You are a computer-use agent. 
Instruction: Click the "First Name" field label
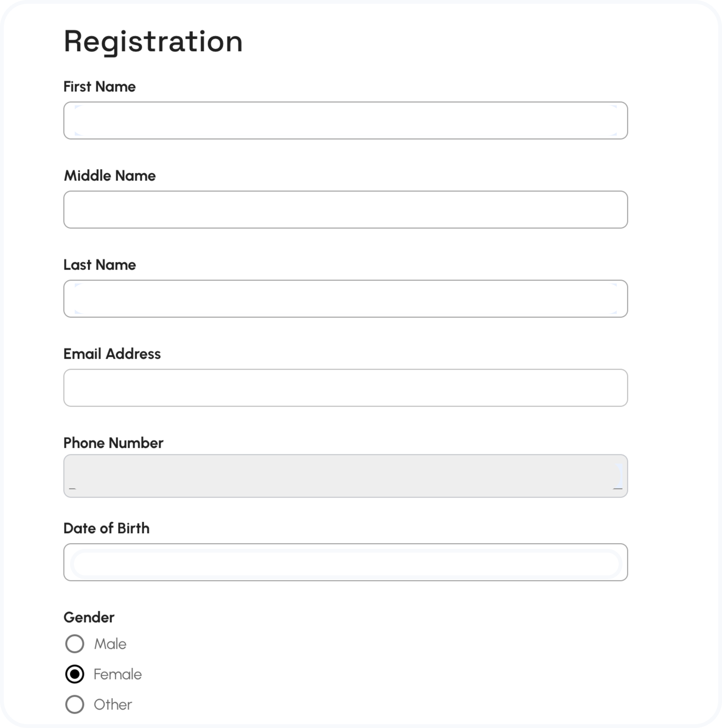pos(99,86)
